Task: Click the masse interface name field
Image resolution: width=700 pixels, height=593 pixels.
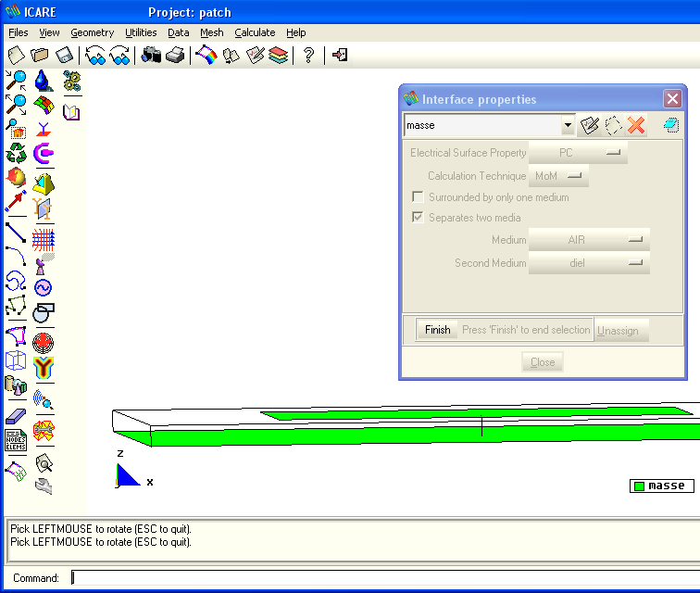Action: click(x=483, y=125)
